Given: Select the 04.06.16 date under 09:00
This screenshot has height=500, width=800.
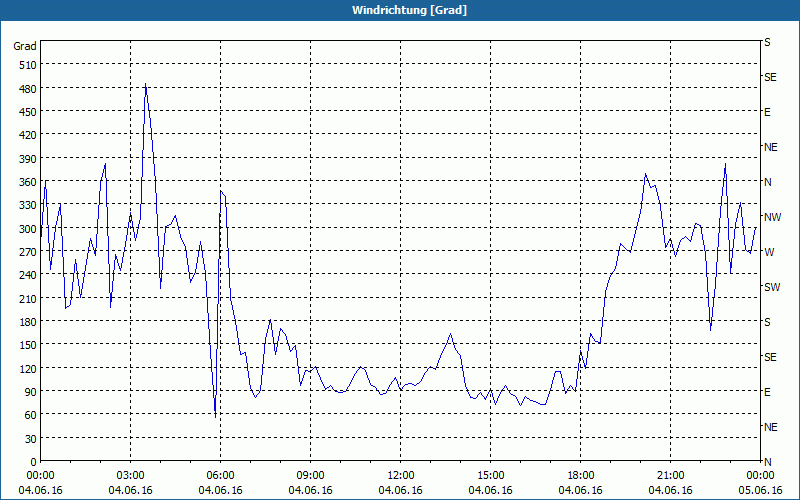Looking at the screenshot, I should tap(310, 490).
